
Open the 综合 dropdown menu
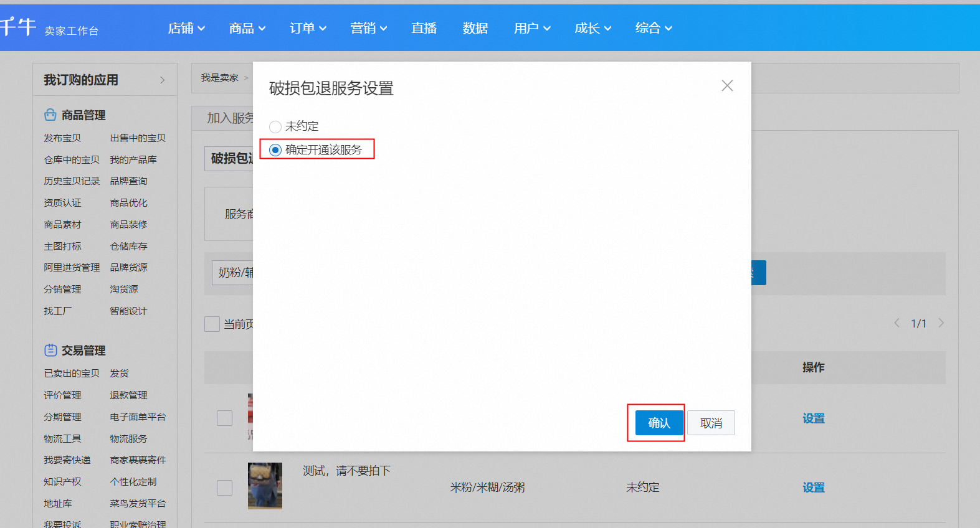654,28
